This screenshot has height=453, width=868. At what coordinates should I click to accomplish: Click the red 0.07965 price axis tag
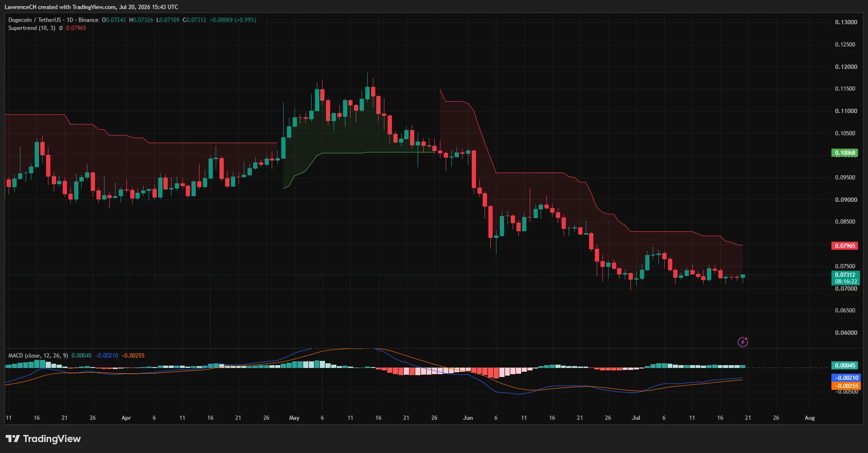[845, 246]
